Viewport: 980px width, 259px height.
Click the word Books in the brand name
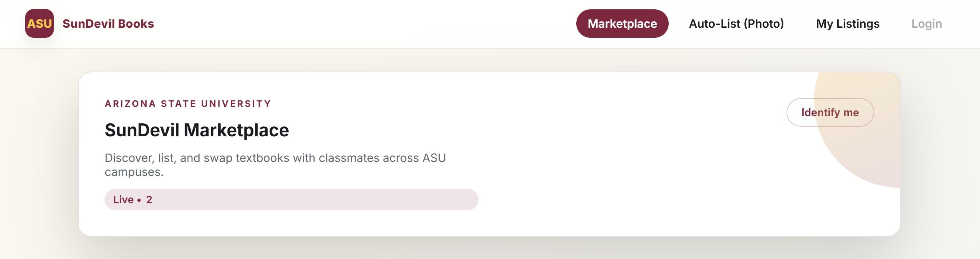136,24
